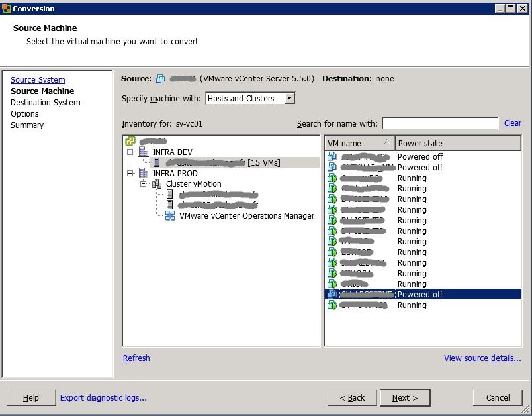
Task: Sort by the VM name column header
Action: pyautogui.click(x=360, y=143)
